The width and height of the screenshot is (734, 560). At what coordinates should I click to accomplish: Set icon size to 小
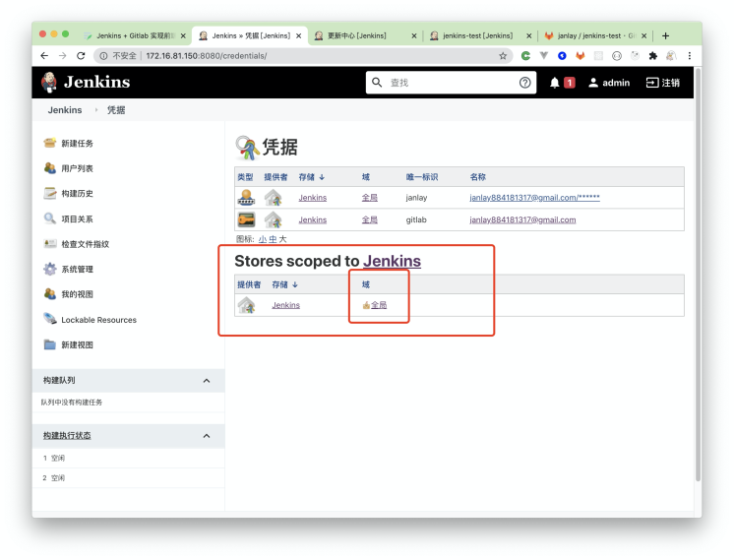(x=262, y=239)
